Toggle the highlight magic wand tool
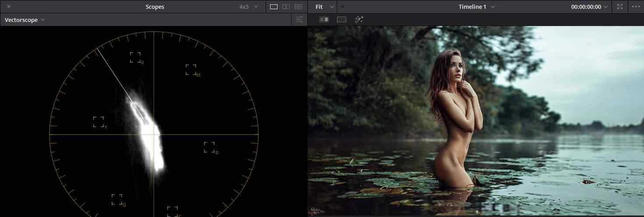 pos(359,20)
